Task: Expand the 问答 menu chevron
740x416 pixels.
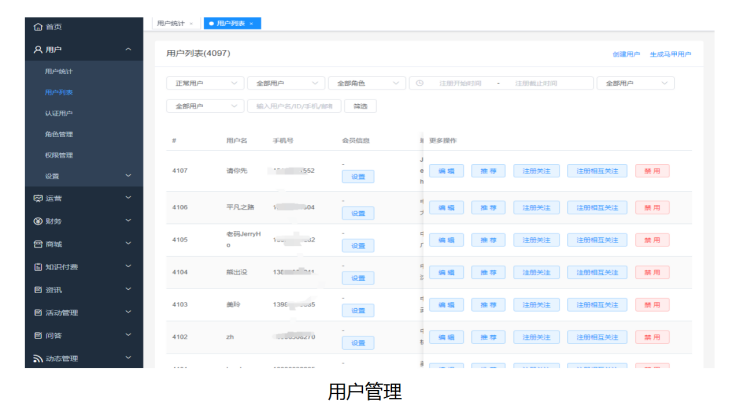Action: click(x=128, y=335)
